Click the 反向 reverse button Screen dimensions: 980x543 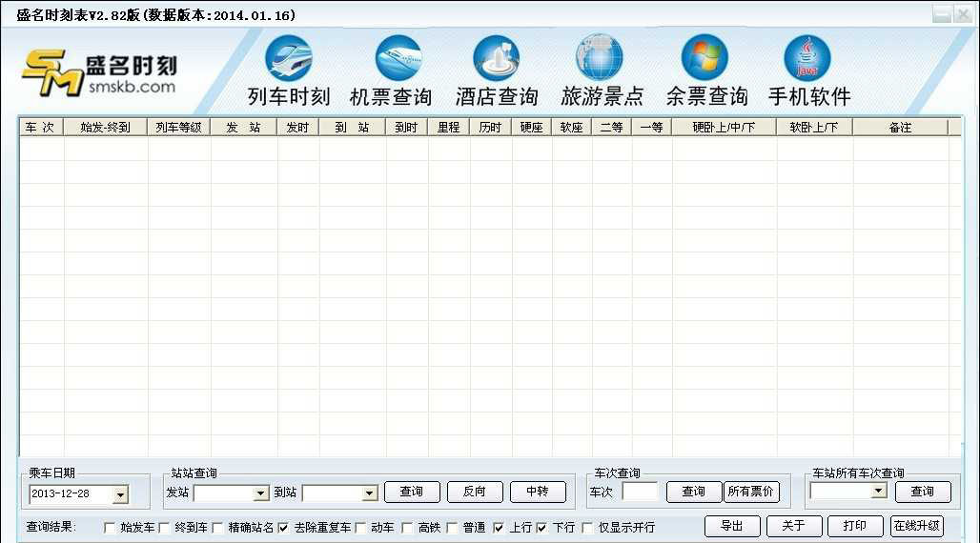[x=474, y=493]
